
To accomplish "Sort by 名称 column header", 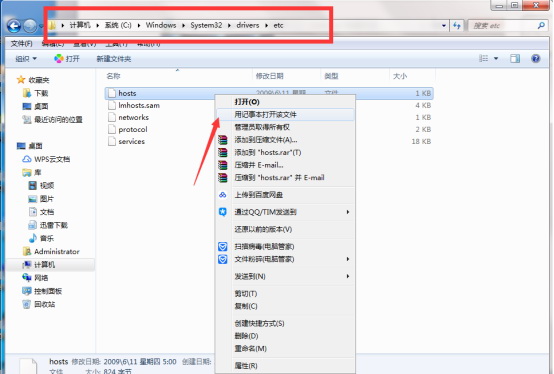I will point(113,76).
